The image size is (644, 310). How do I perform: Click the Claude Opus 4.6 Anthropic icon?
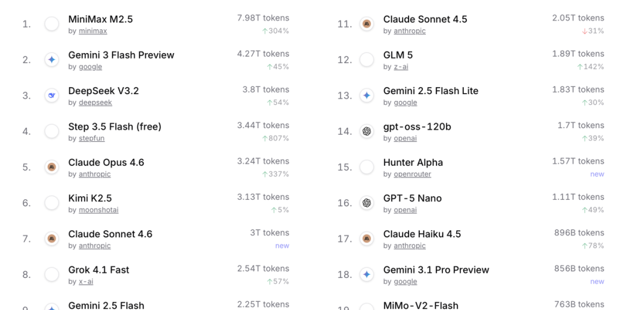point(52,167)
